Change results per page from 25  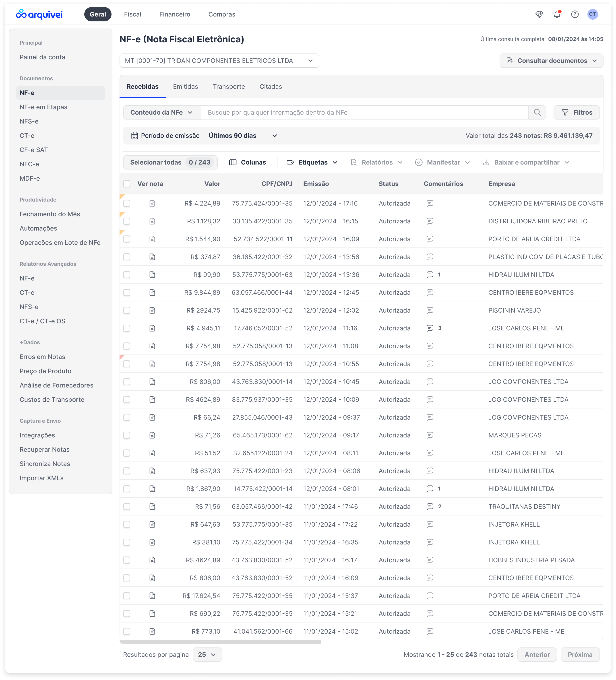pyautogui.click(x=207, y=655)
